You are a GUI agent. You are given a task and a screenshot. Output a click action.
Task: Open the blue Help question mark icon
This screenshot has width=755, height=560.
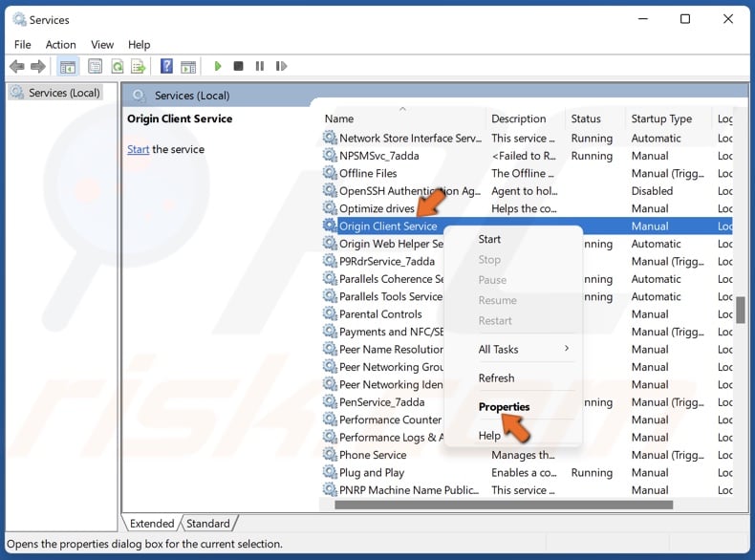[166, 66]
